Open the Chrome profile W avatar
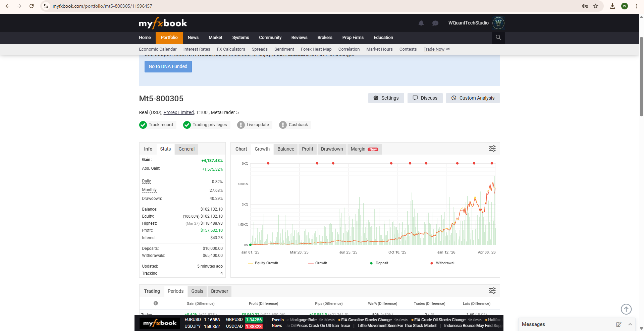Viewport: 644px width, 331px height. click(x=625, y=6)
